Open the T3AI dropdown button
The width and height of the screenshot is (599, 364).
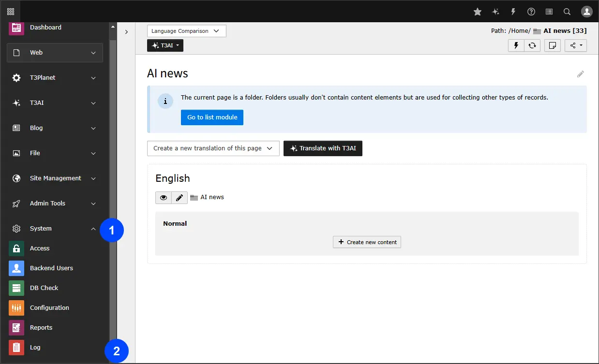tap(165, 45)
